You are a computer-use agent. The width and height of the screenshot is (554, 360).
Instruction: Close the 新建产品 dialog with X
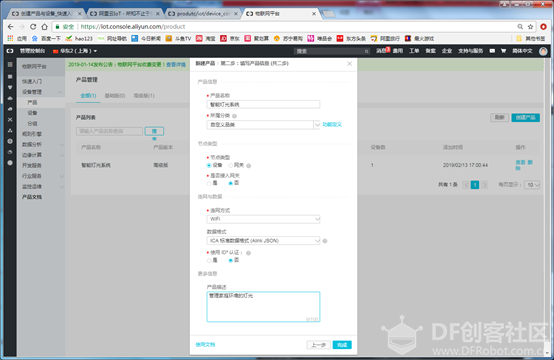pos(349,64)
